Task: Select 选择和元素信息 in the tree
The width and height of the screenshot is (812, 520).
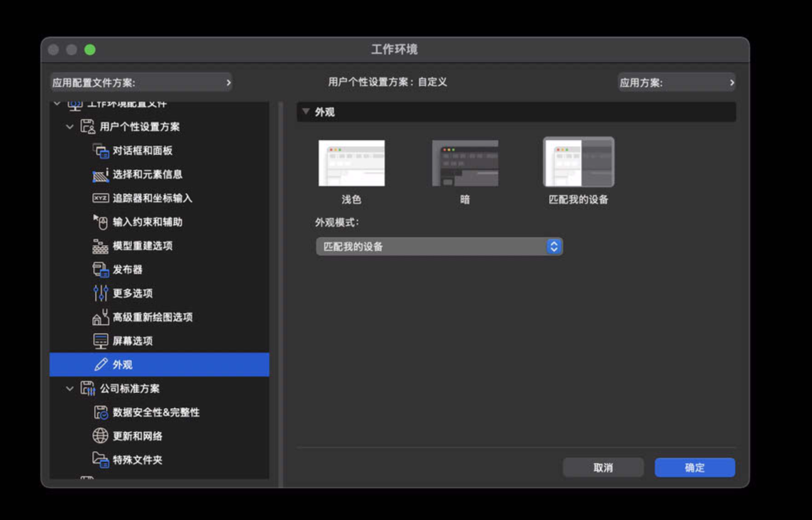Action: click(159, 174)
